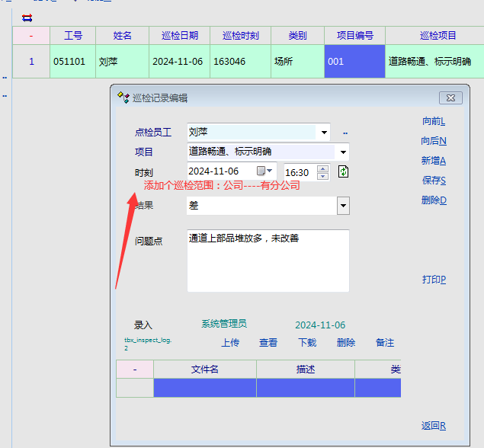
Task: Click 返回R to go back
Action: (x=434, y=426)
